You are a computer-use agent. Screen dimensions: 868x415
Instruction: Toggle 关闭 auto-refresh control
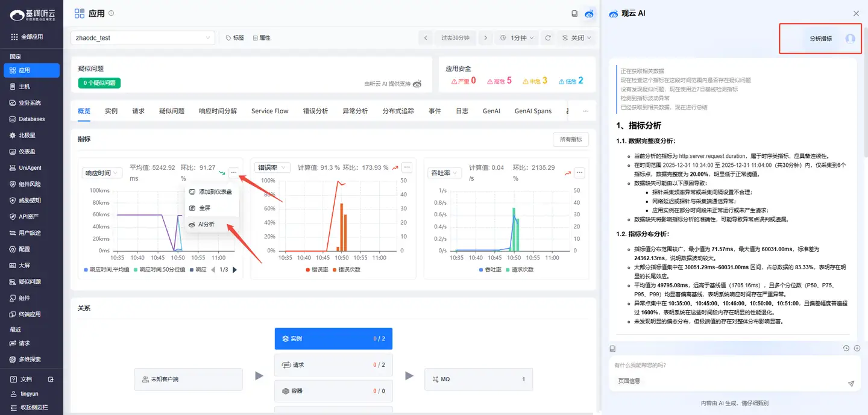(577, 37)
